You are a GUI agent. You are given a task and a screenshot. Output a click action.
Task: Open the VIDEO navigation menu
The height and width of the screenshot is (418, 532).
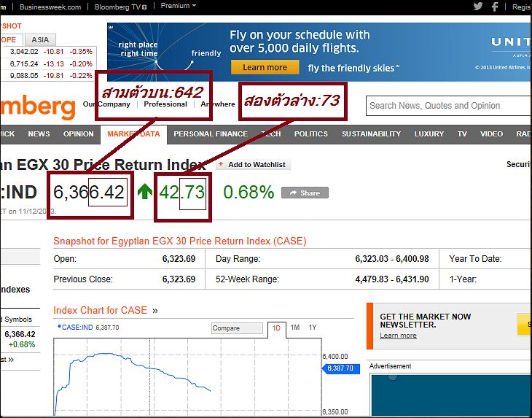[491, 134]
